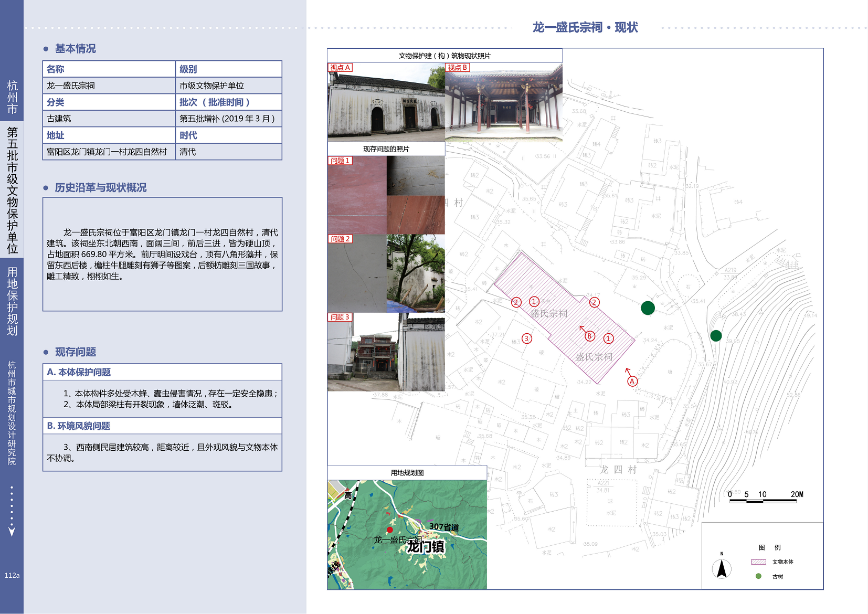Click the north arrow compass icon
The image size is (868, 614).
(722, 568)
